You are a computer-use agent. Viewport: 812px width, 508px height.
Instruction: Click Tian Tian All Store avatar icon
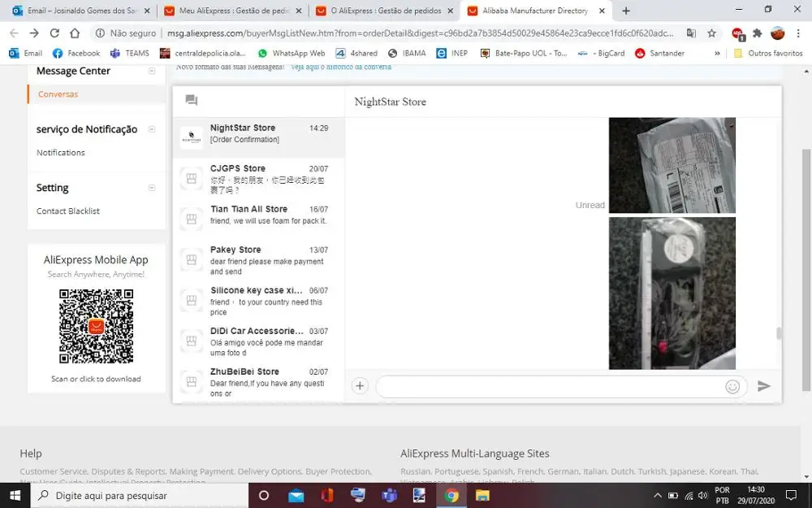pyautogui.click(x=191, y=219)
